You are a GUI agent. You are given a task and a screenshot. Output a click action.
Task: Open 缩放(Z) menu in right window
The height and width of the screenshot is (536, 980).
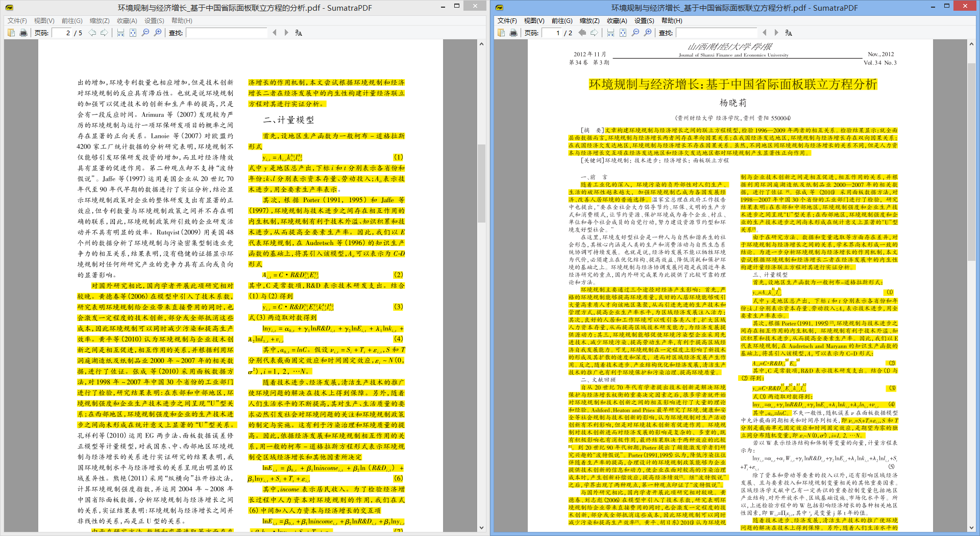590,20
